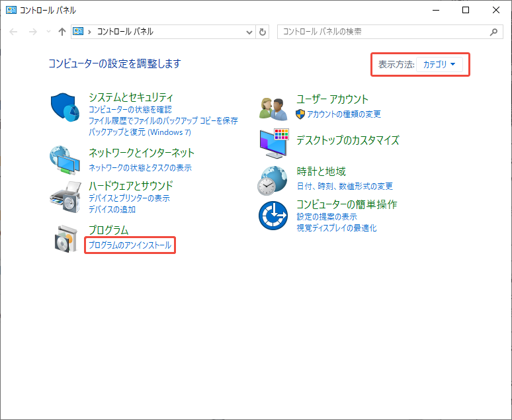Open ユーザー アカウント heading

point(332,99)
